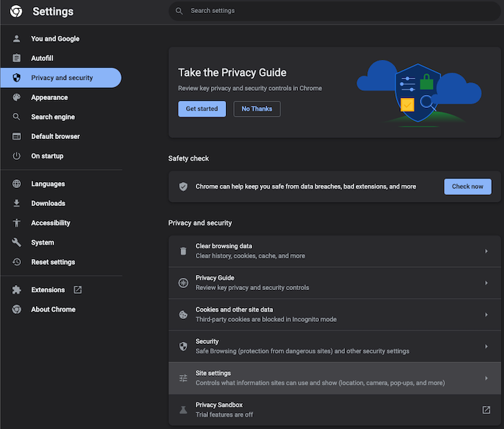Viewport: 504px width, 429px height.
Task: Click the Settings page title
Action: coord(53,12)
